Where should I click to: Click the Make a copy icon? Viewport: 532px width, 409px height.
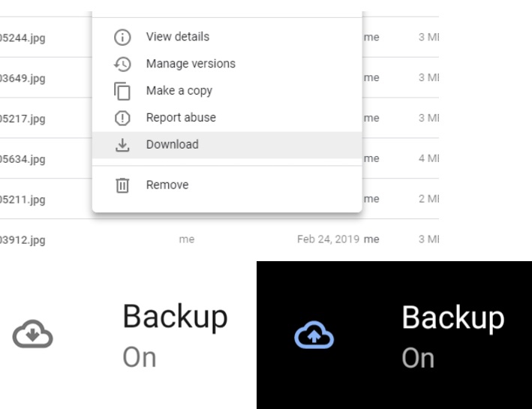click(121, 91)
